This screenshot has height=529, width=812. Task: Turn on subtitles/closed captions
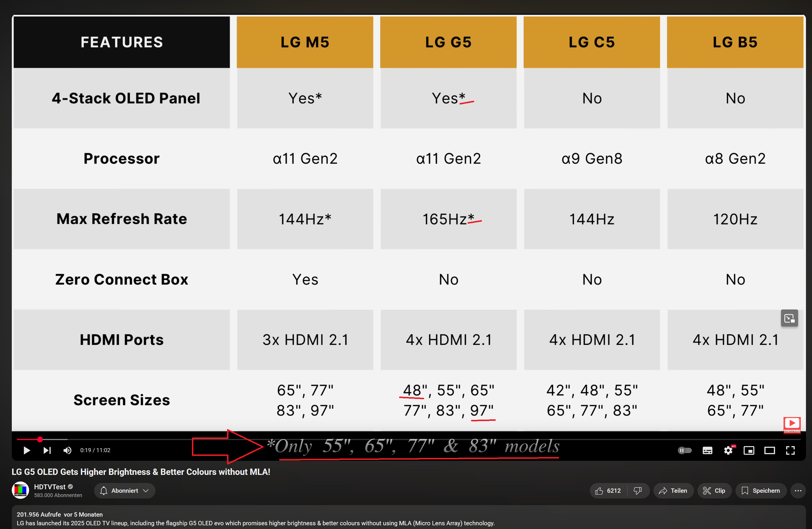[x=707, y=450]
